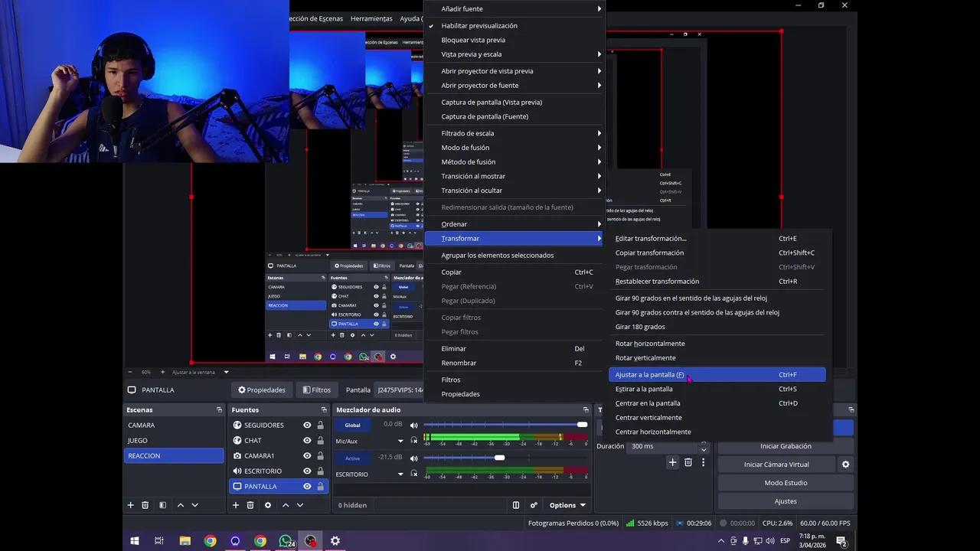The height and width of the screenshot is (551, 980).
Task: Uncheck Habilitar previsualización in context menu
Action: pyautogui.click(x=514, y=26)
